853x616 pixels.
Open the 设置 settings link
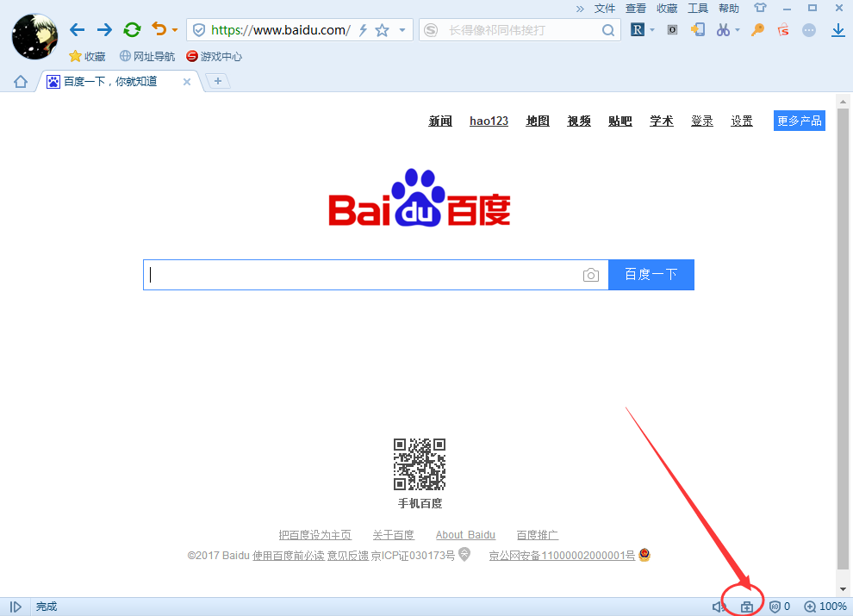pyautogui.click(x=742, y=121)
